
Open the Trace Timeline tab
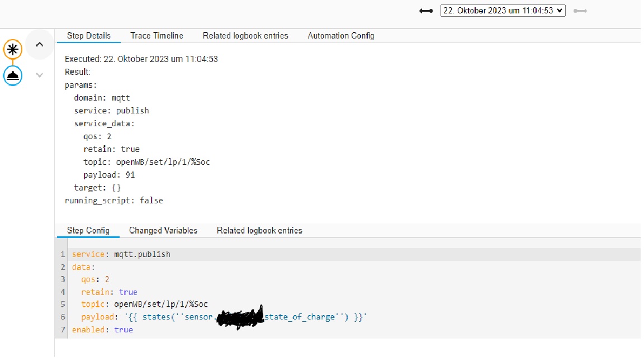point(157,36)
